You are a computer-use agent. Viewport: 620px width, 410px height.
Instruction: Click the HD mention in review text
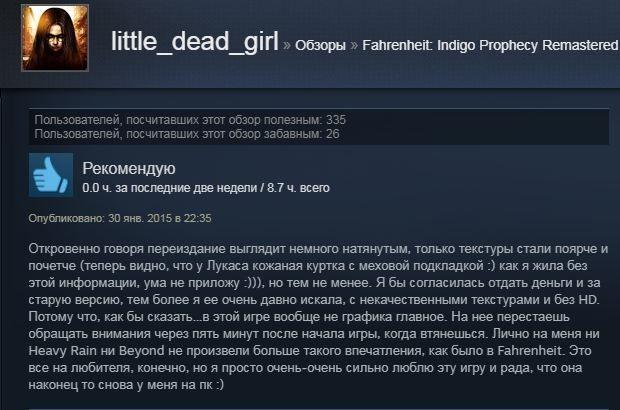[x=589, y=300]
